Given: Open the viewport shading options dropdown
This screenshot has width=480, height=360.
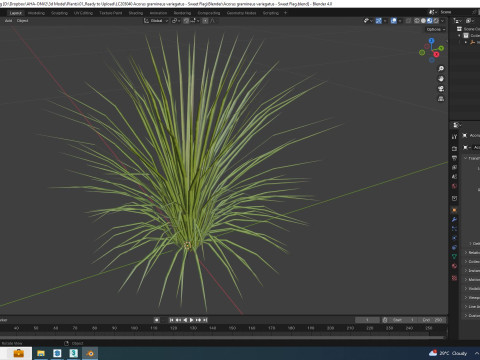Looking at the screenshot, I should coord(442,21).
